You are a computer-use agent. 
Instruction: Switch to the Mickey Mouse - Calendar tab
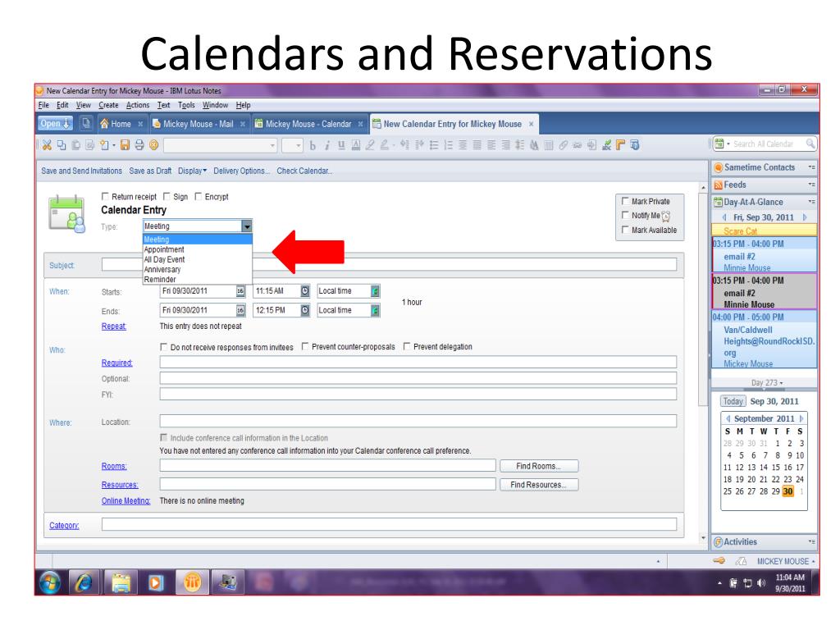(x=309, y=124)
